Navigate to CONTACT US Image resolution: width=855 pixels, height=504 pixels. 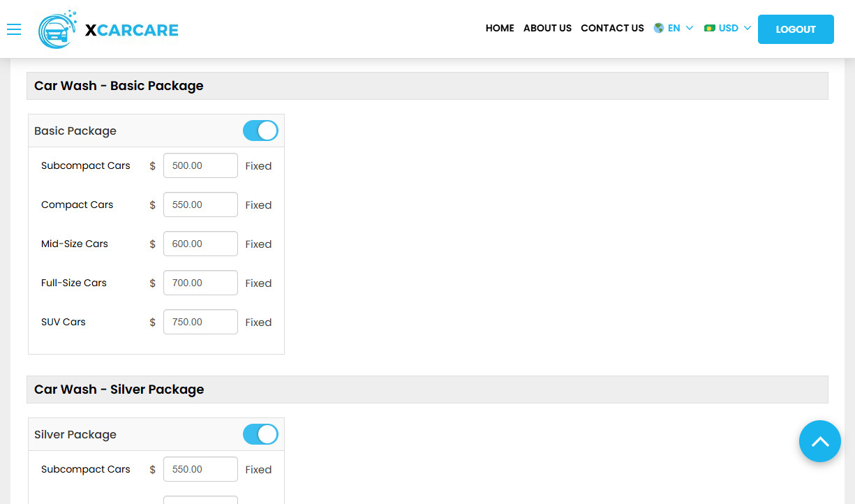[612, 28]
